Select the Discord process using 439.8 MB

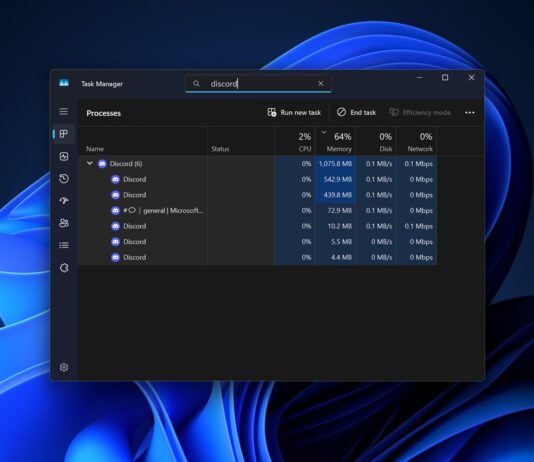(x=257, y=195)
